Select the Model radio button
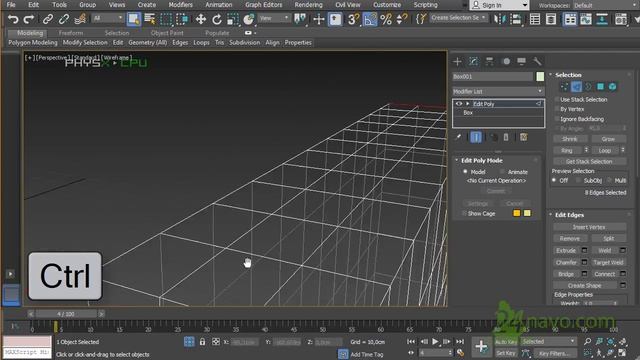Viewport: 640px width, 360px height. 465,172
